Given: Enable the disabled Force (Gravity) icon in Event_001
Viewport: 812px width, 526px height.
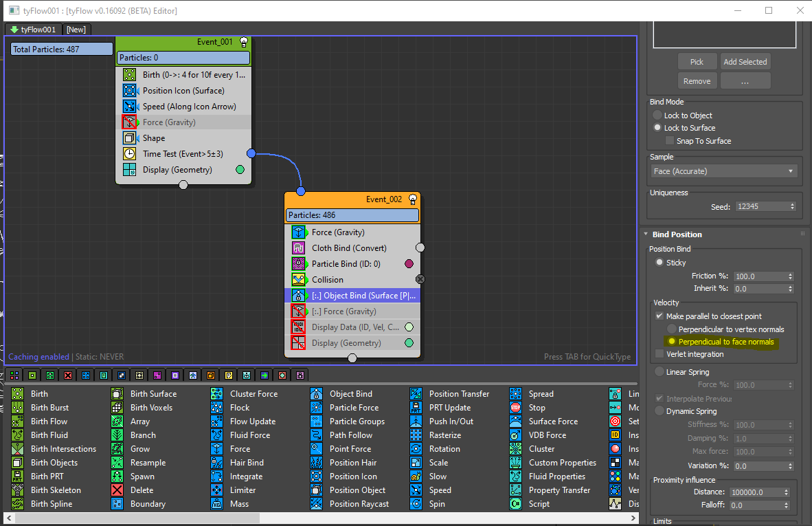Looking at the screenshot, I should (129, 122).
